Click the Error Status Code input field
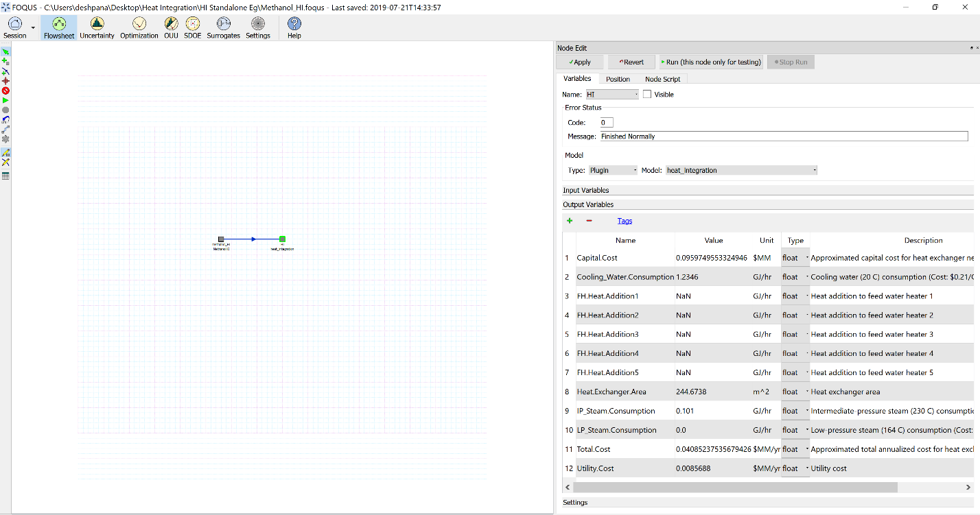 (605, 122)
